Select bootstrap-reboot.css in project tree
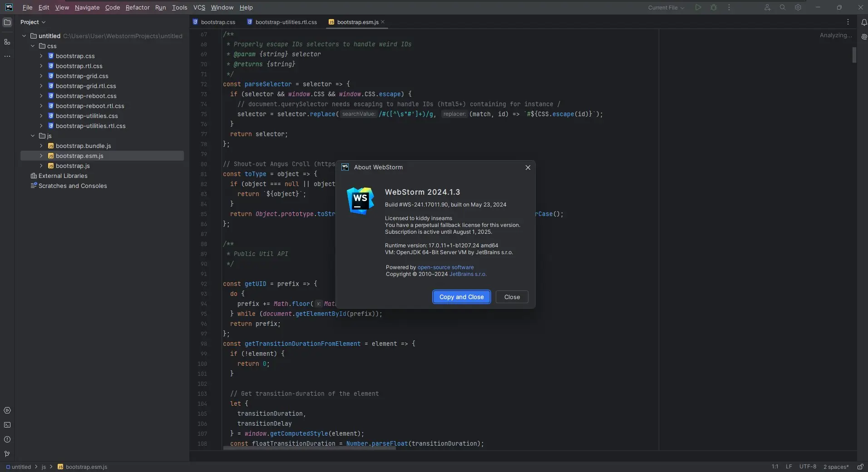868x472 pixels. pyautogui.click(x=86, y=96)
